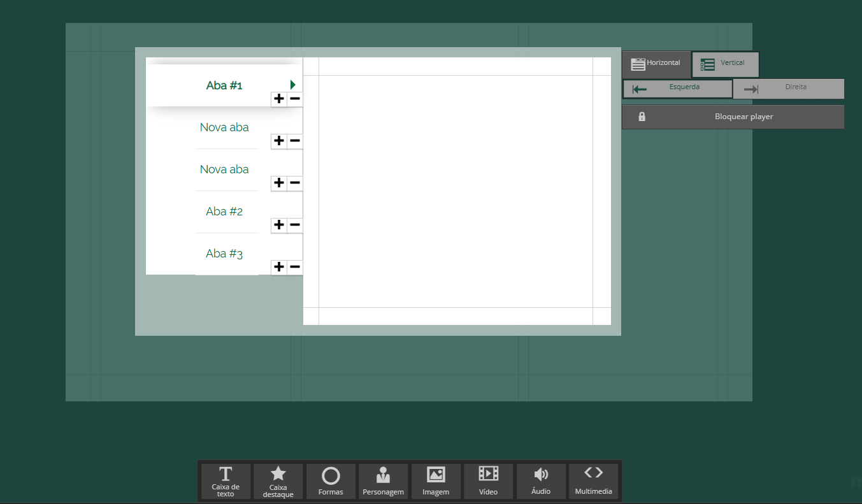The width and height of the screenshot is (862, 504).
Task: Select the Formas shape tool
Action: tap(331, 481)
